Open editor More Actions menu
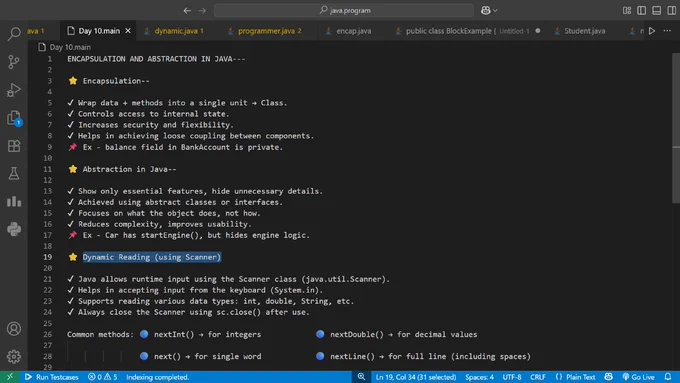This screenshot has height=383, width=680. coord(667,31)
